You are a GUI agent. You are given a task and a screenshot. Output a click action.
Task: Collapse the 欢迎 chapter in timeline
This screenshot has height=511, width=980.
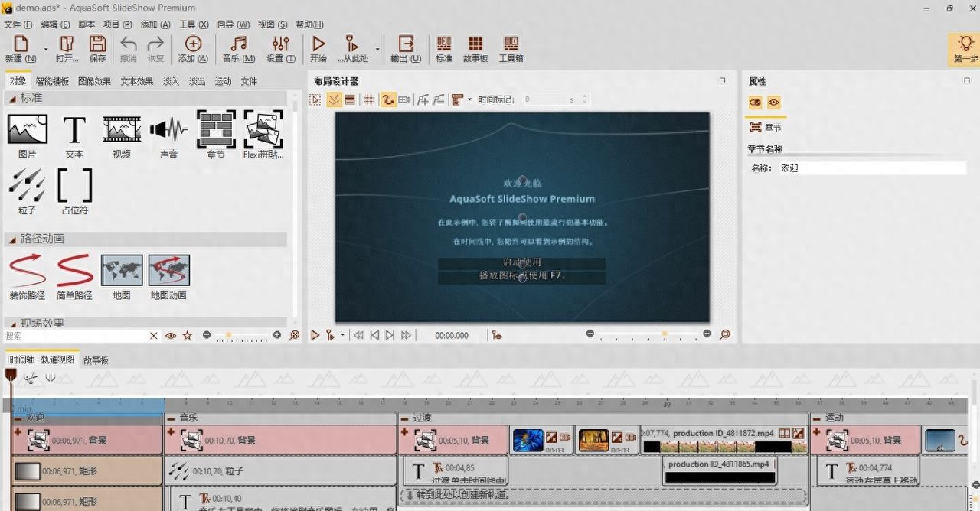(18, 418)
